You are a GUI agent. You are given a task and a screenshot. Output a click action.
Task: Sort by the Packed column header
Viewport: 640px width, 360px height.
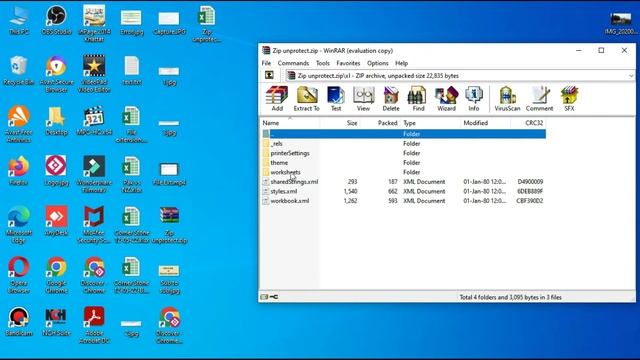(x=380, y=123)
